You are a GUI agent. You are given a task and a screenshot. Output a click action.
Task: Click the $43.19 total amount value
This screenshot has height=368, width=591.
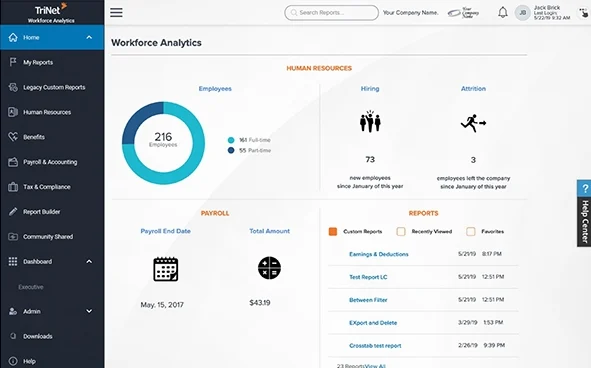[260, 302]
